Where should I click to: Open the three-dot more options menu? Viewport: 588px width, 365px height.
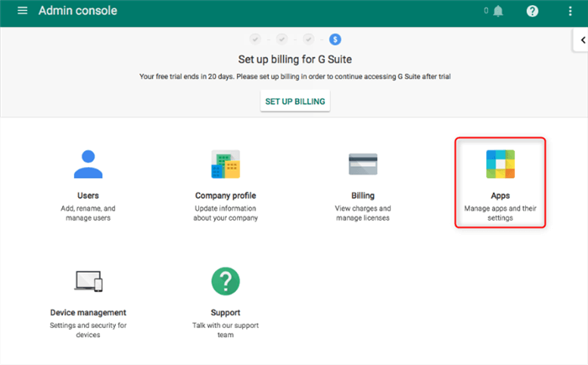point(572,11)
